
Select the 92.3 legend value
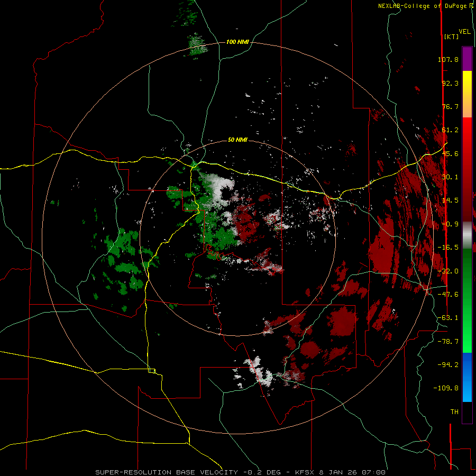click(x=450, y=83)
